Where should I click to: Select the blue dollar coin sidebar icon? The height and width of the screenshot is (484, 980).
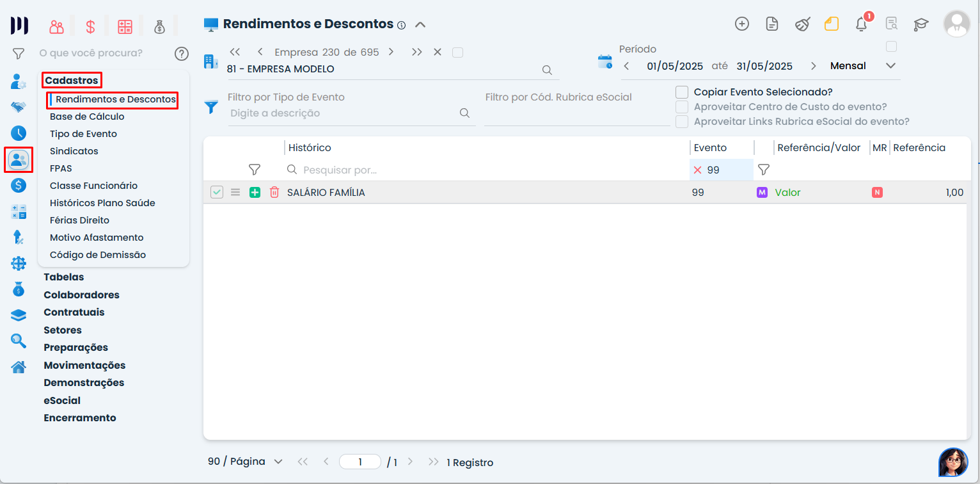pyautogui.click(x=19, y=186)
